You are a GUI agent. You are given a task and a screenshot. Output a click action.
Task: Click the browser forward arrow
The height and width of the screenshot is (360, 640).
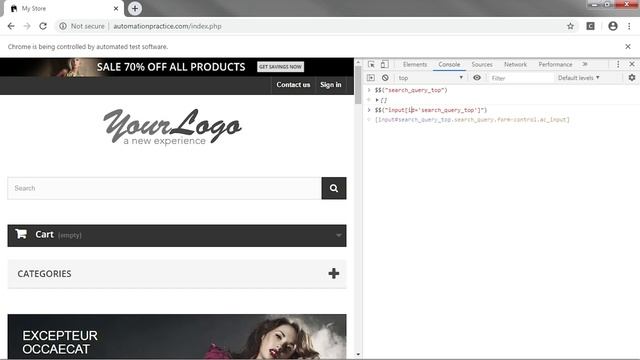pos(27,26)
